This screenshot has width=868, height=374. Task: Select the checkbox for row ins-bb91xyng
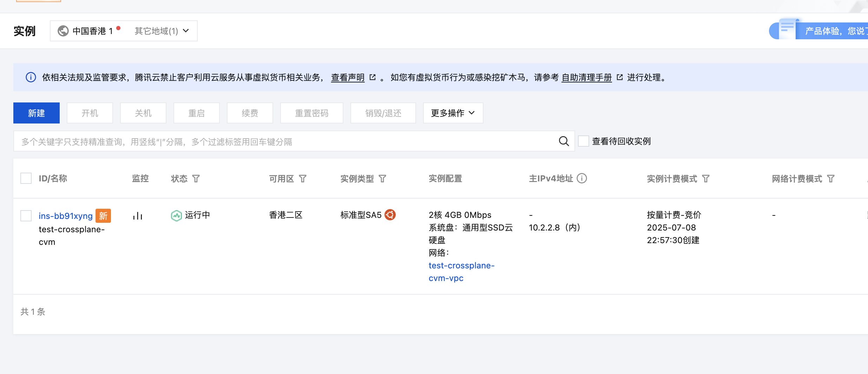click(x=26, y=215)
